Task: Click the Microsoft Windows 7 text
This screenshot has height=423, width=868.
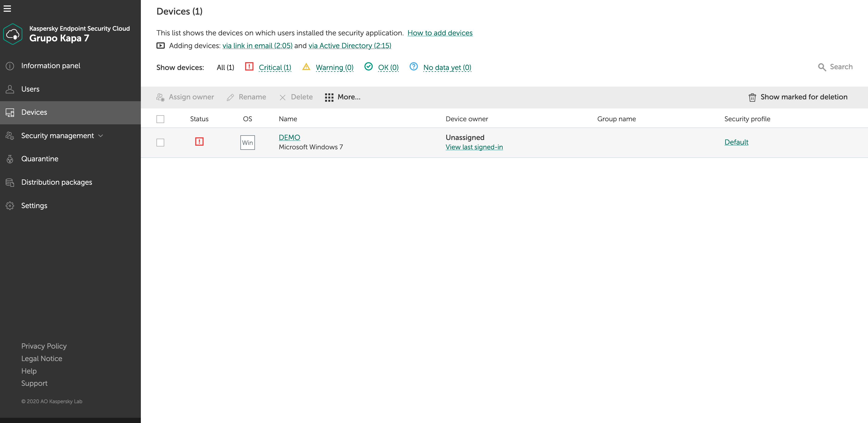Action: click(x=311, y=147)
